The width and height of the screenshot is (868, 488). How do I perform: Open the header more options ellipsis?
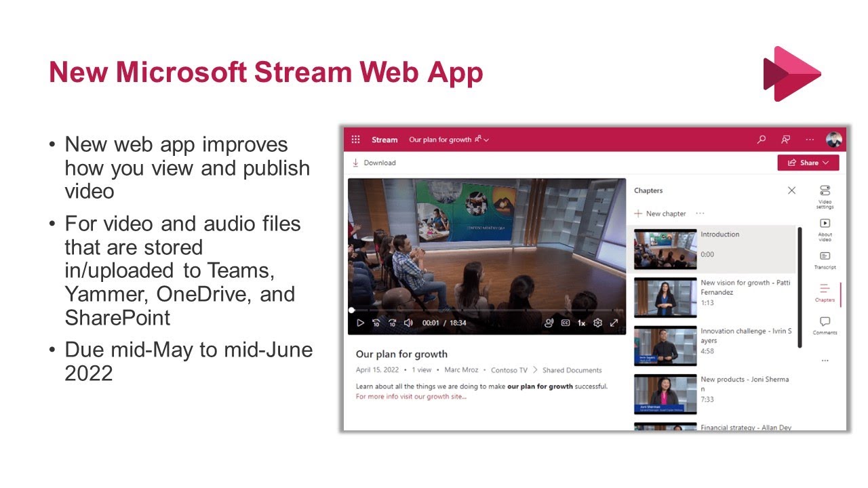tap(810, 140)
